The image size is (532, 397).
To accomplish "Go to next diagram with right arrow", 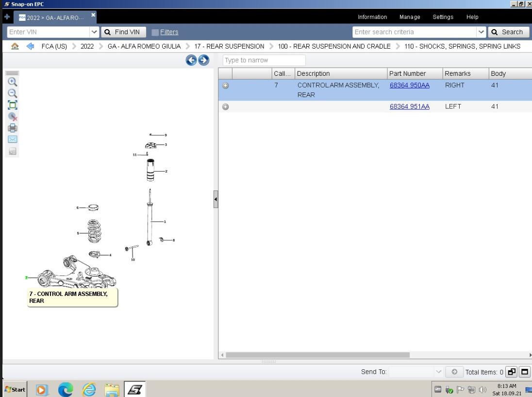I will coord(203,60).
